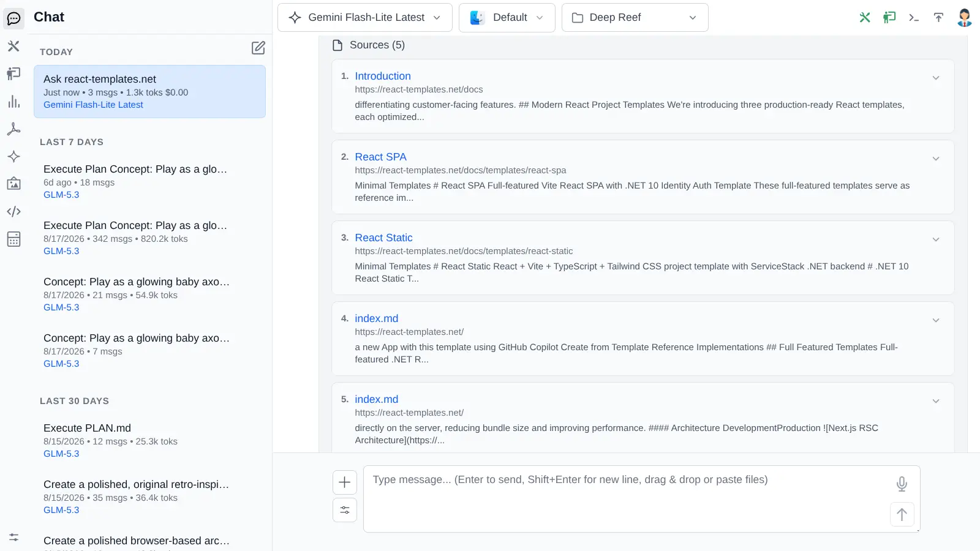Open the bar chart analytics sidebar icon

tap(13, 101)
